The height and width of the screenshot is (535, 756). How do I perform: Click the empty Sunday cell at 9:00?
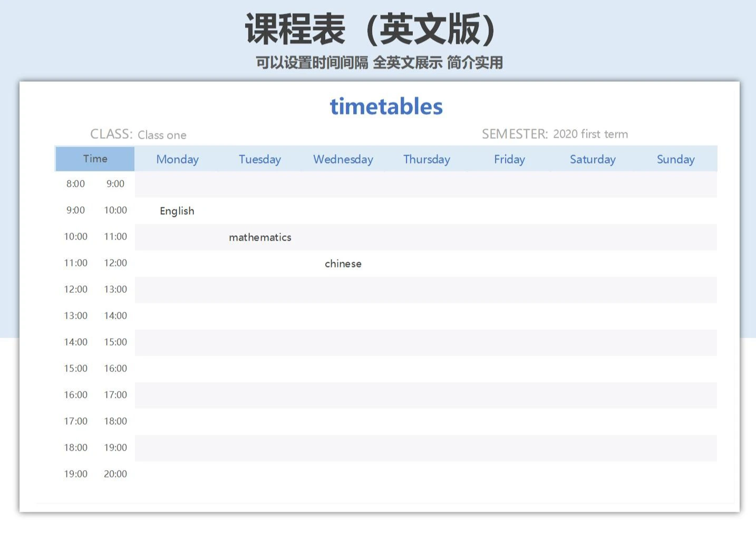675,211
